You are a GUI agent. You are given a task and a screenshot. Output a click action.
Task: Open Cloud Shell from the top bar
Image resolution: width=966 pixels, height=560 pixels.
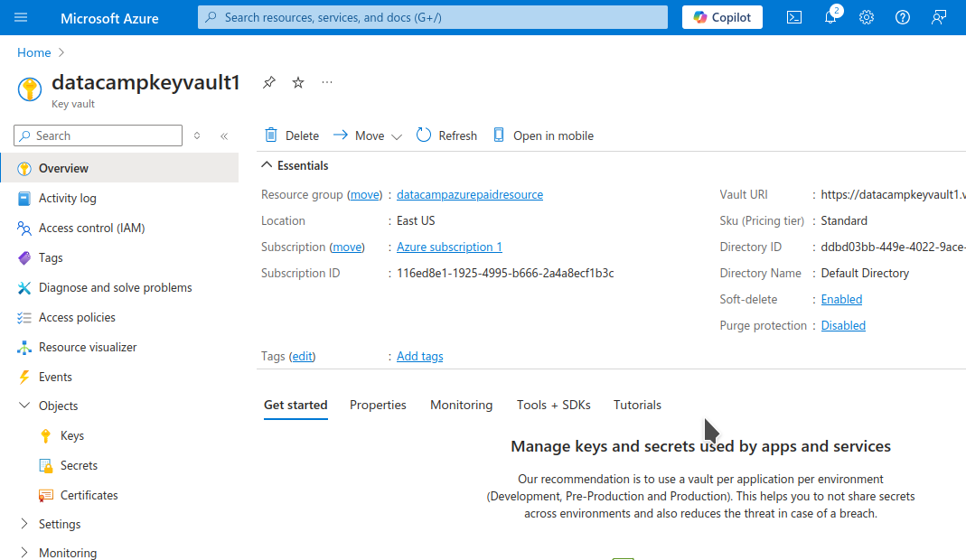coord(794,17)
